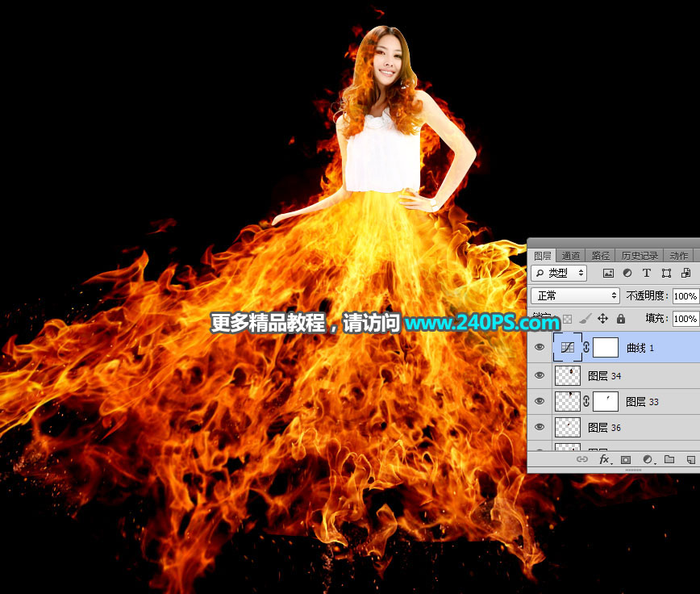
Task: Select layer name 图层 36
Action: point(605,428)
